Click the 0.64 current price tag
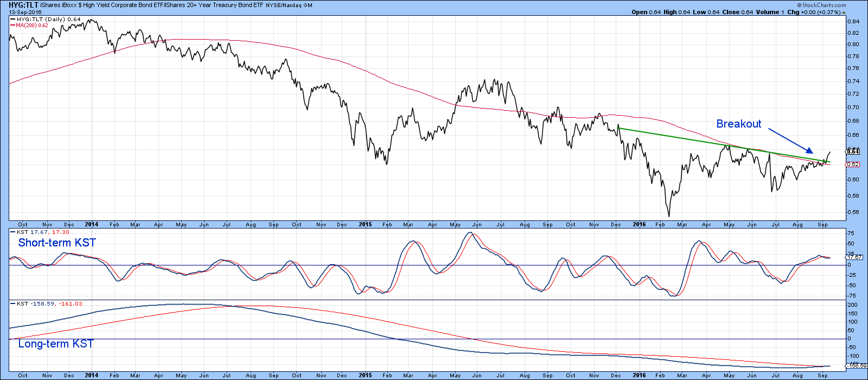The width and height of the screenshot is (868, 380). pos(853,152)
